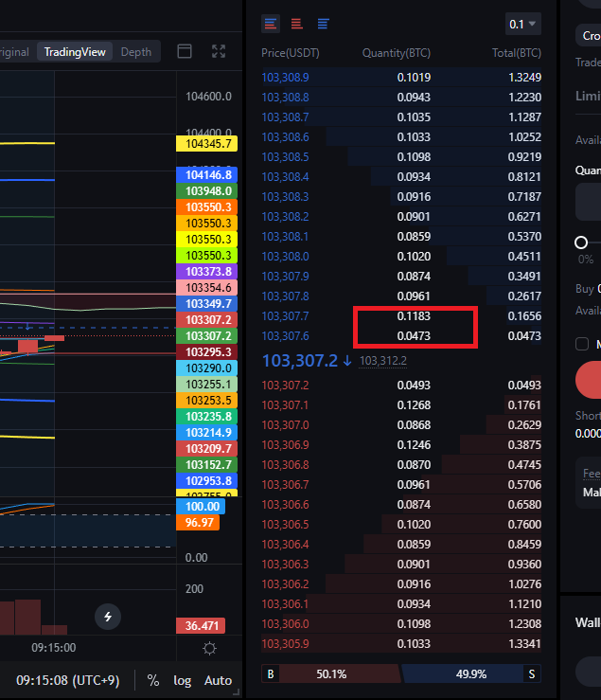Click the Price(USDT) column header
Viewport: 601px width, 700px height.
pos(291,53)
